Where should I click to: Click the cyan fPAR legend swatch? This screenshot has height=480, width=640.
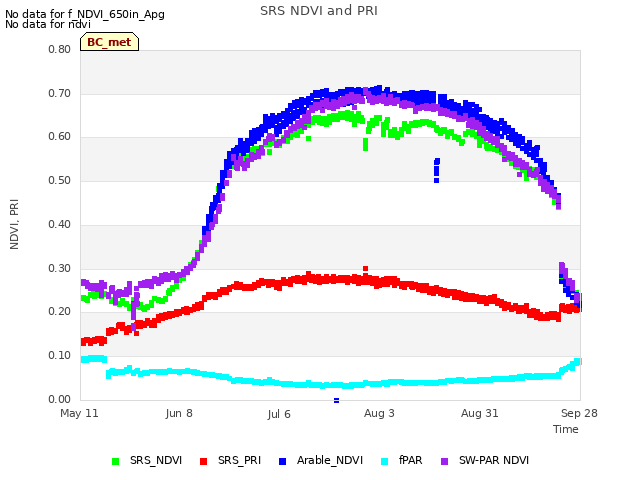click(x=384, y=461)
